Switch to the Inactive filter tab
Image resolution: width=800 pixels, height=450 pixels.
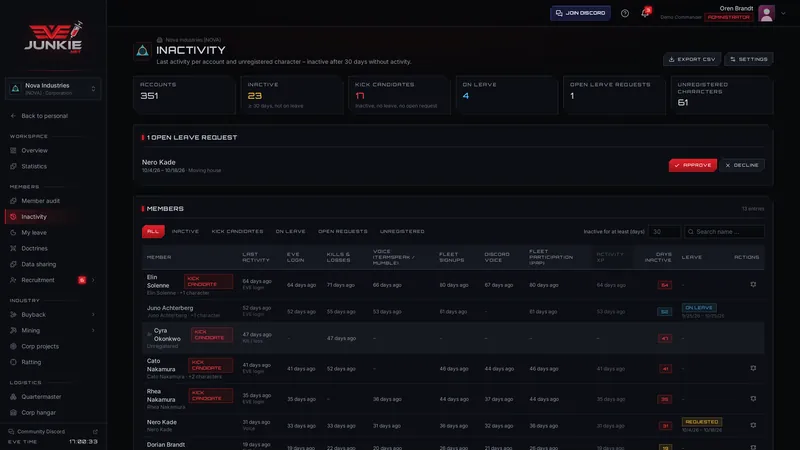pyautogui.click(x=185, y=232)
